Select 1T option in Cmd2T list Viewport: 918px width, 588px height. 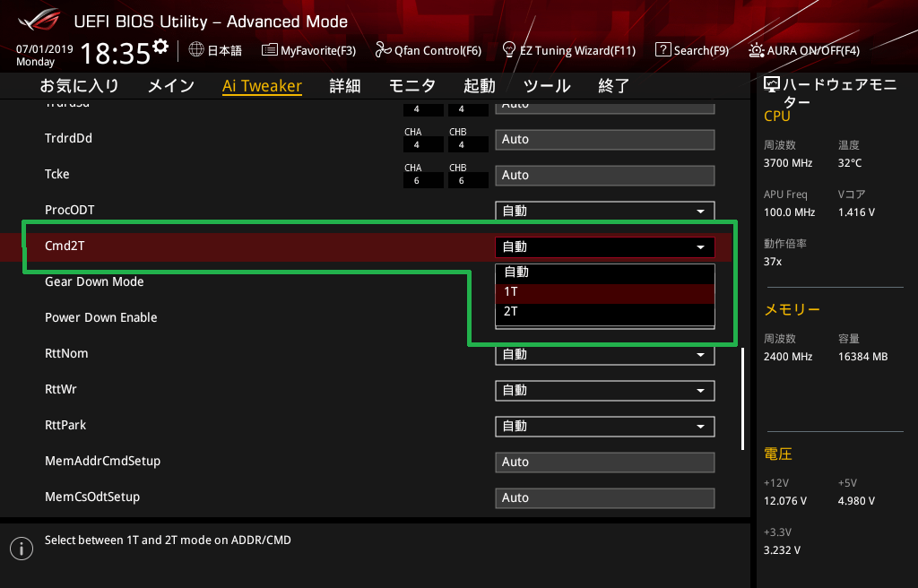pyautogui.click(x=604, y=292)
